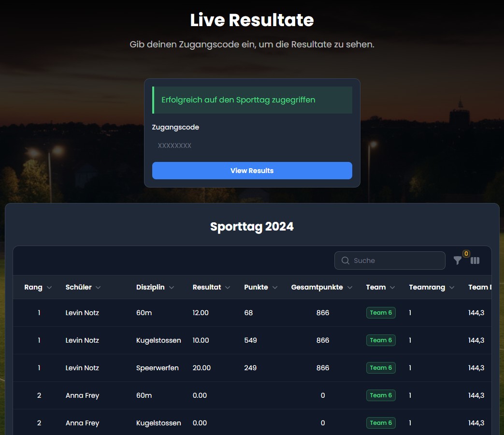Click Team 6 badge in Speerwerfen row
The image size is (504, 435).
381,368
